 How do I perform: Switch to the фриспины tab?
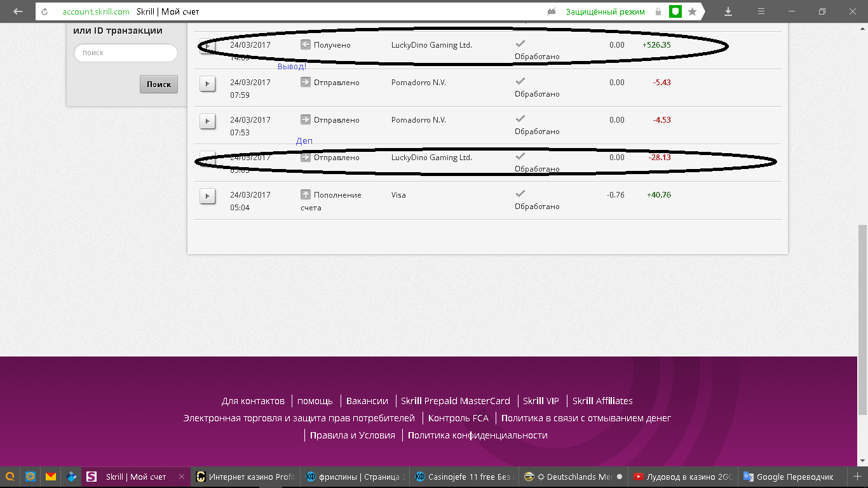[x=355, y=477]
